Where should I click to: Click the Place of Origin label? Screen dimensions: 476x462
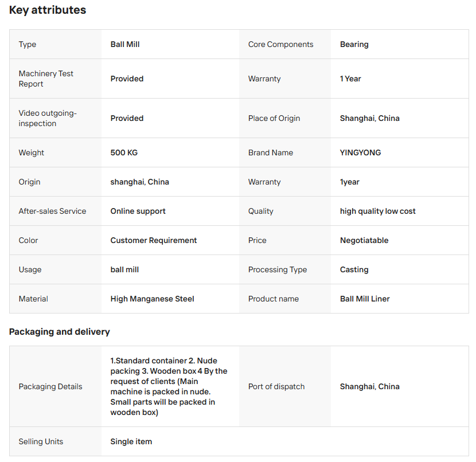pyautogui.click(x=274, y=118)
